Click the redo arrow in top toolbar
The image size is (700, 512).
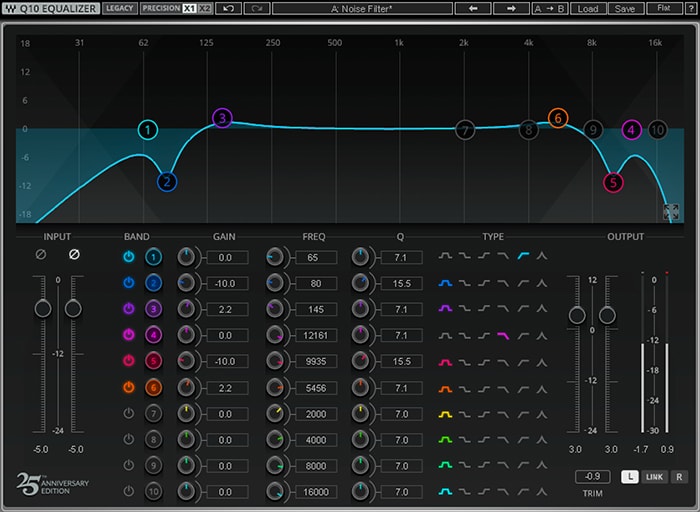pos(256,8)
